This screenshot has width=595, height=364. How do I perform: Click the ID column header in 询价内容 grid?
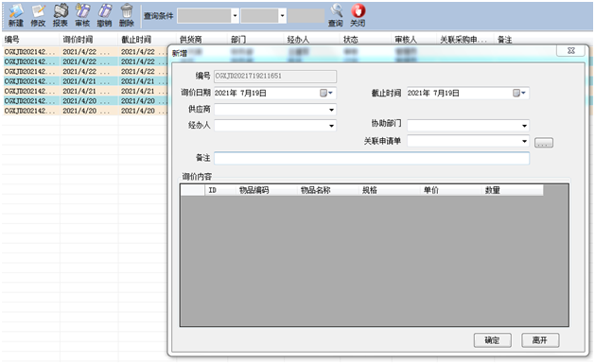pyautogui.click(x=220, y=190)
